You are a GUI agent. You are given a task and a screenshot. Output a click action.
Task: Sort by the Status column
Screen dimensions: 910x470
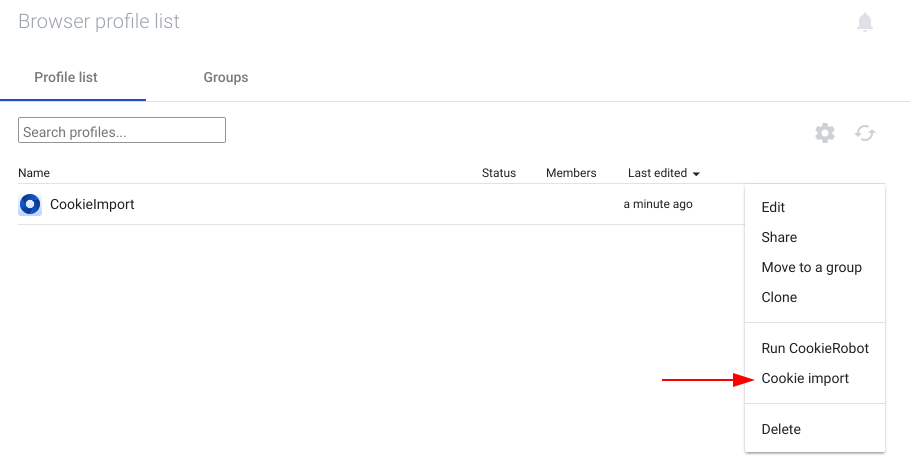tap(499, 173)
